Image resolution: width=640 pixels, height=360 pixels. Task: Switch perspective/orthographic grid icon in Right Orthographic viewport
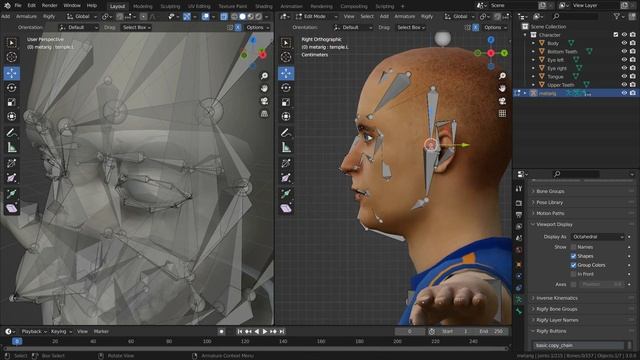pos(502,113)
